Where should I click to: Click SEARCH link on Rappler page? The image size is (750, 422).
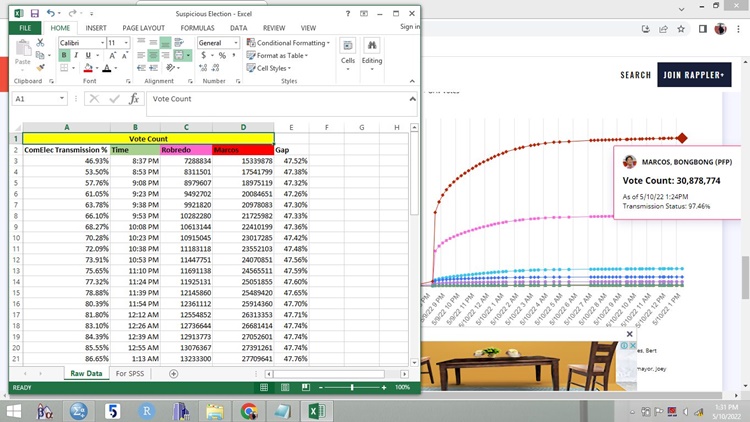[x=636, y=75]
